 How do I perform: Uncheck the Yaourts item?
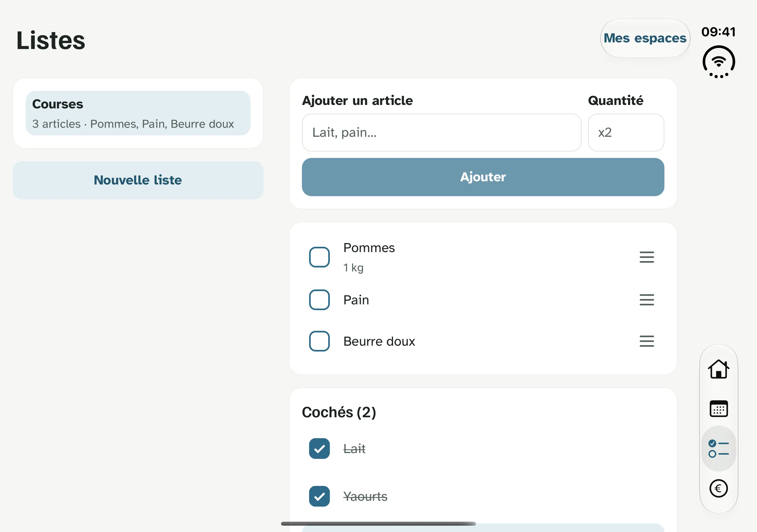click(x=319, y=496)
